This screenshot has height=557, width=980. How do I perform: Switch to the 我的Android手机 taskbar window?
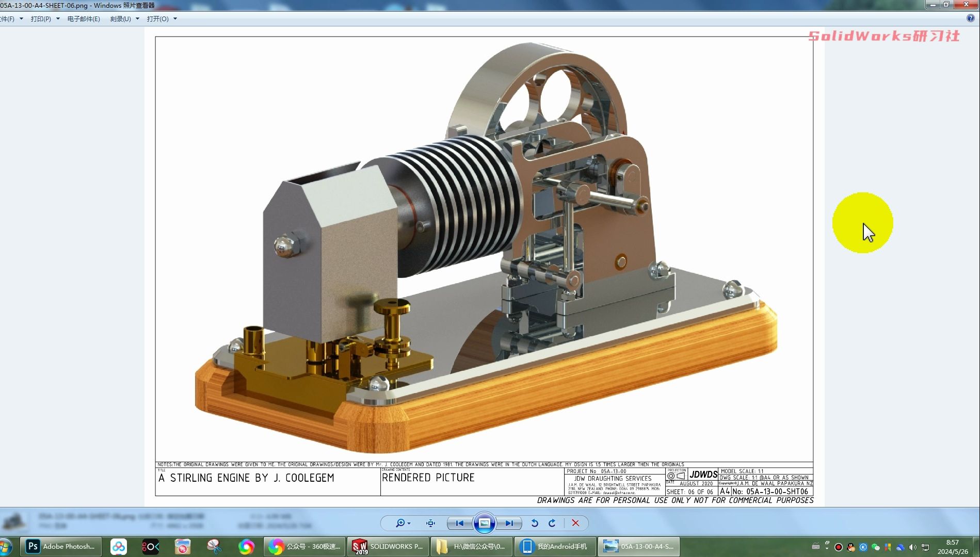[555, 546]
